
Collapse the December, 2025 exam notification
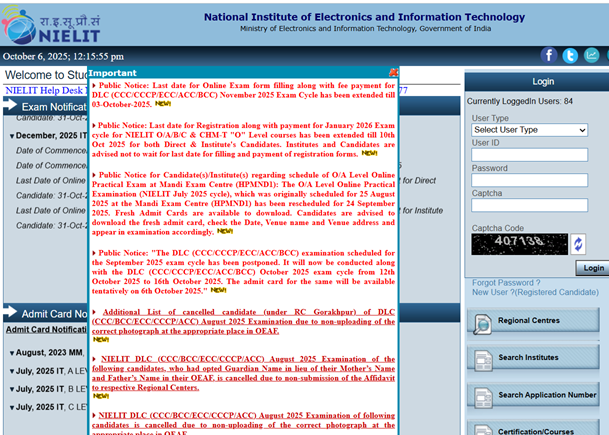coord(13,135)
